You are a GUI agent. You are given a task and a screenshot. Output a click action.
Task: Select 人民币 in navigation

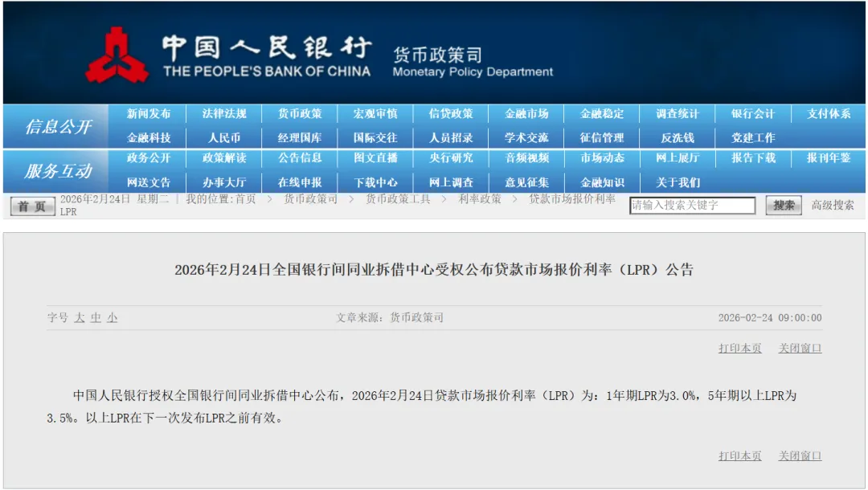[x=224, y=137]
